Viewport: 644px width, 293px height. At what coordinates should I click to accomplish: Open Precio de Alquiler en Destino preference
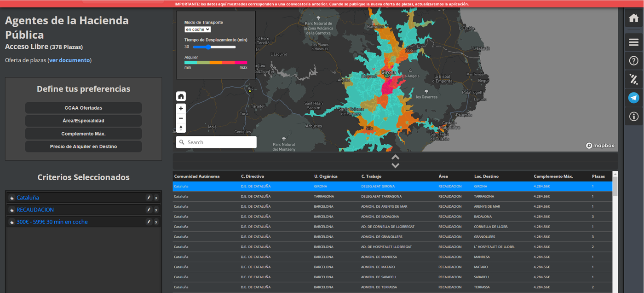coord(83,146)
